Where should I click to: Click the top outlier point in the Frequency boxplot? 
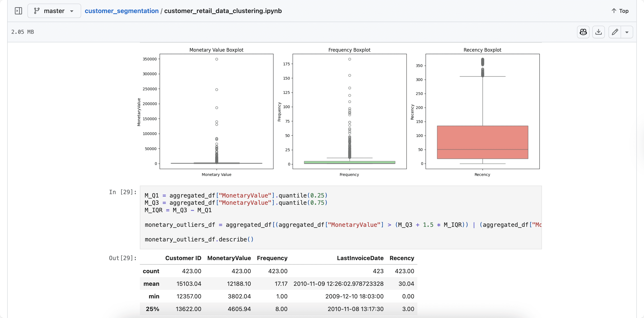[349, 59]
